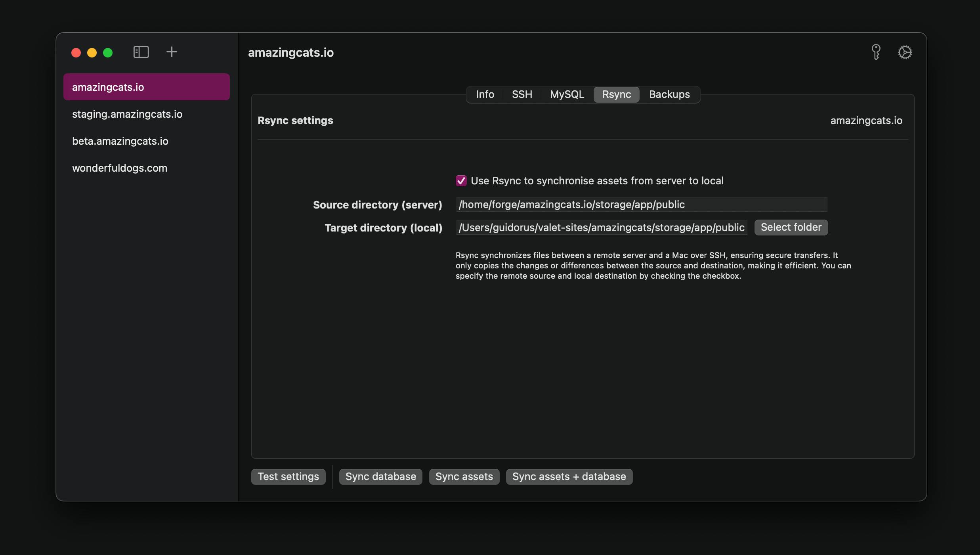This screenshot has width=980, height=555.
Task: Click Sync assets + database button
Action: (x=569, y=477)
